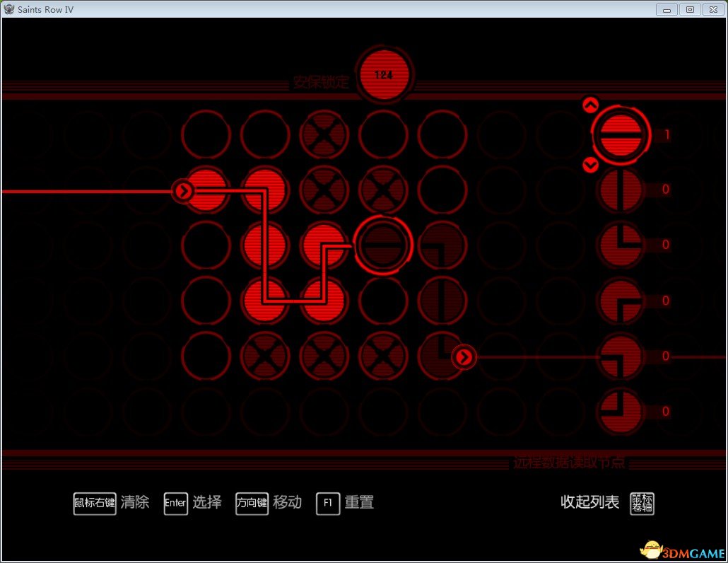Select the vertical pipe piece in the piece list

click(621, 190)
